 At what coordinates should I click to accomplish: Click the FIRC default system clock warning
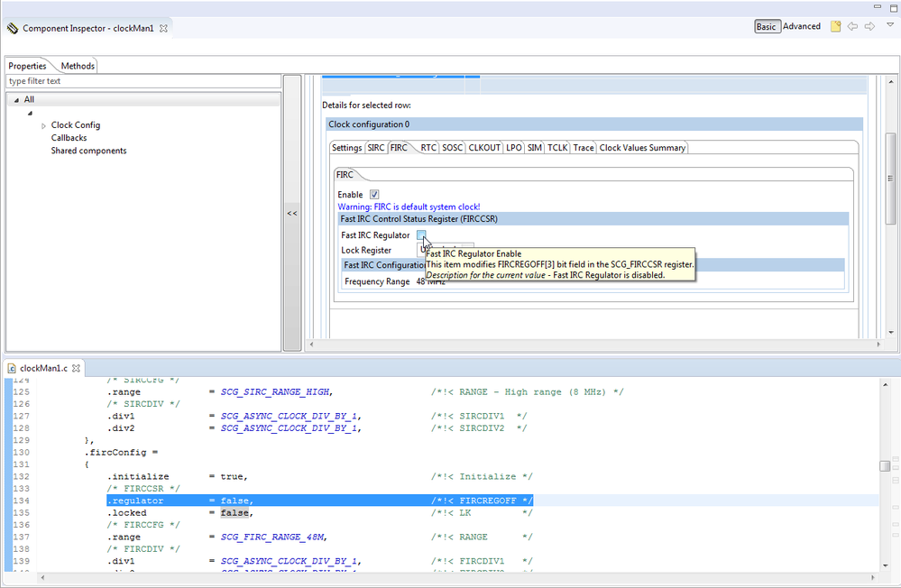pyautogui.click(x=409, y=207)
